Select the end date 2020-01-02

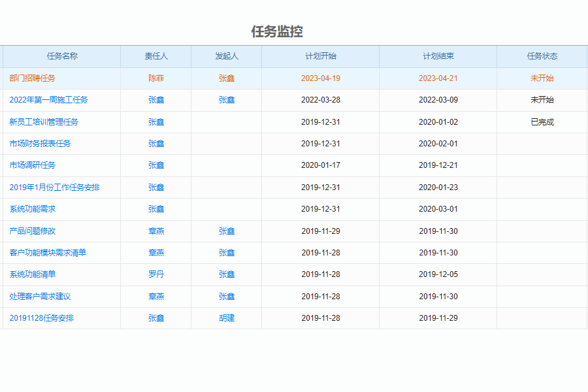[438, 122]
